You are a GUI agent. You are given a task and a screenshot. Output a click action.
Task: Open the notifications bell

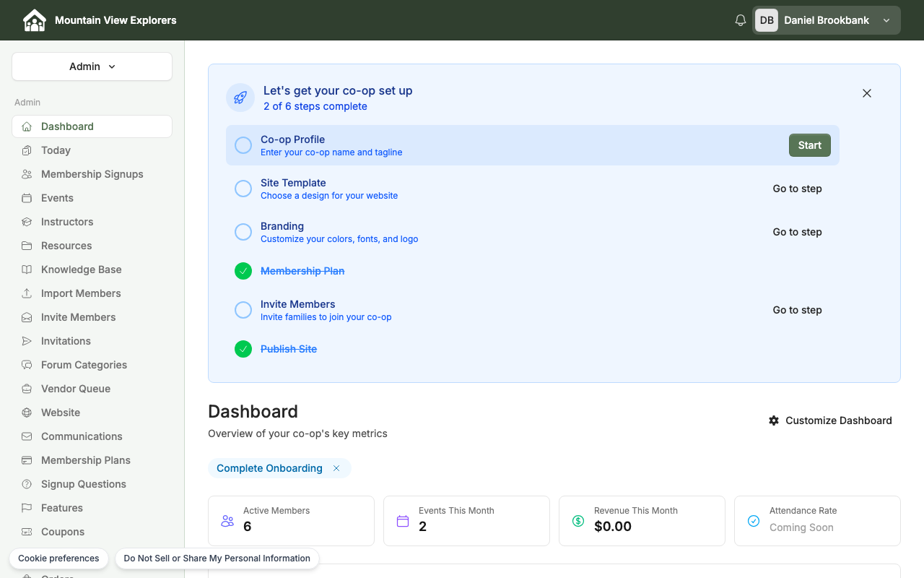tap(740, 20)
